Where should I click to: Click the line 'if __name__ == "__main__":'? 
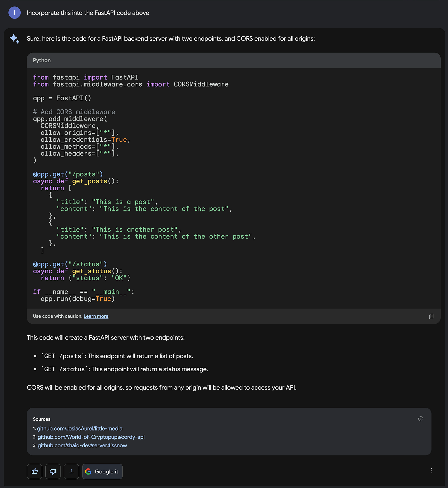click(84, 292)
